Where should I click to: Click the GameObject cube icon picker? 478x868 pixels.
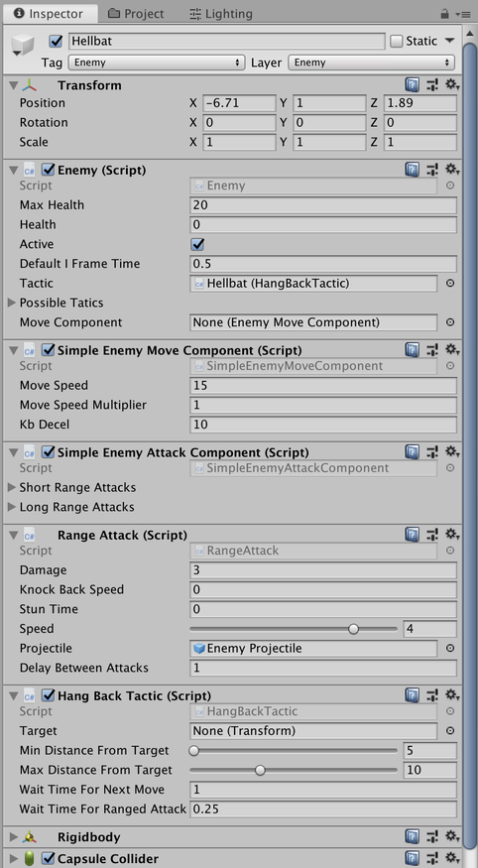coord(23,46)
